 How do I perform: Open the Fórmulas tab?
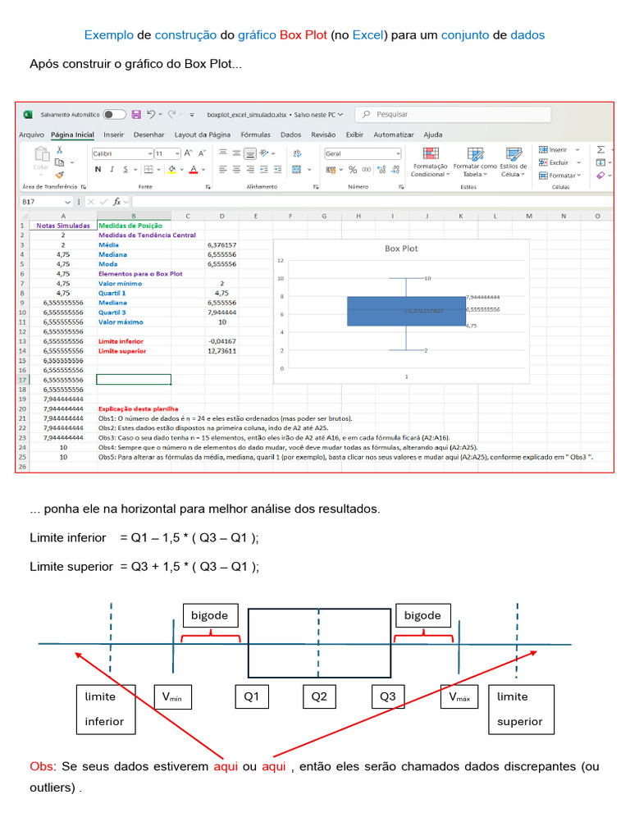[256, 135]
